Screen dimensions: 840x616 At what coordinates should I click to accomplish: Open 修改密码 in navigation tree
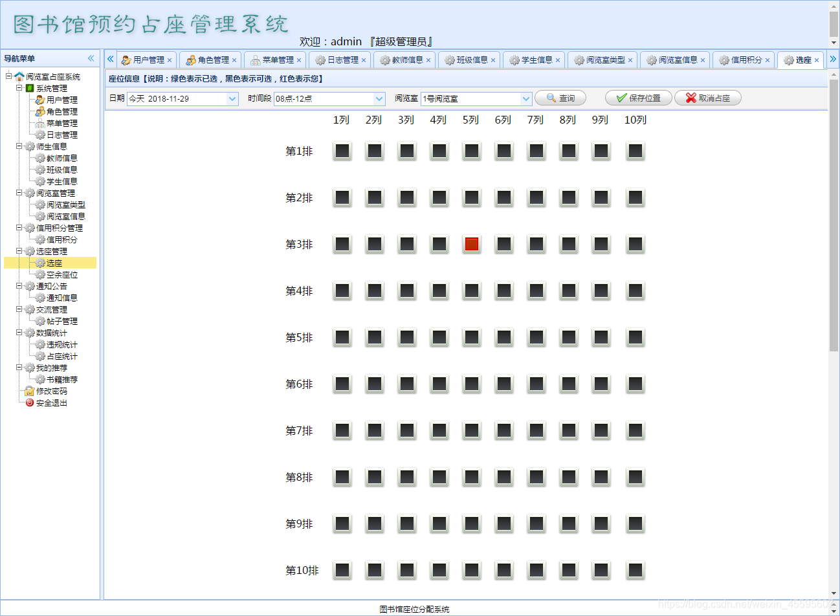[51, 391]
